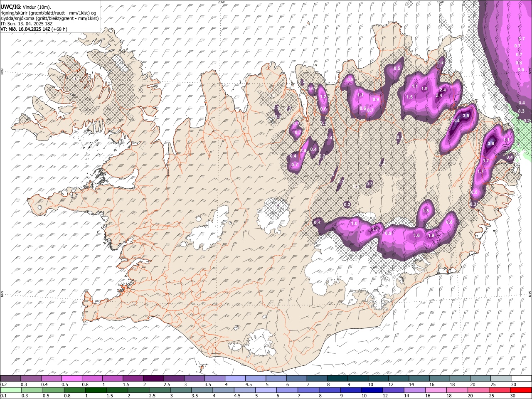Click the 3.8 snowfall value on the map
532x399 pixels.
click(x=490, y=143)
